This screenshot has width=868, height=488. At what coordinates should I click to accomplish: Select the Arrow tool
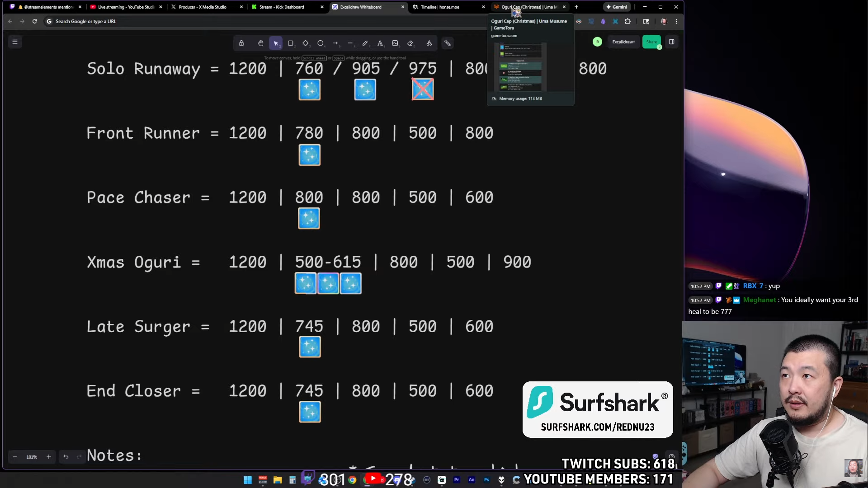pyautogui.click(x=335, y=43)
